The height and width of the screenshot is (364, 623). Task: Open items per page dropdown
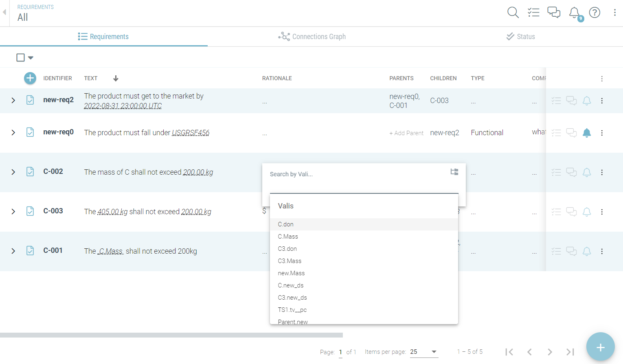(x=423, y=352)
